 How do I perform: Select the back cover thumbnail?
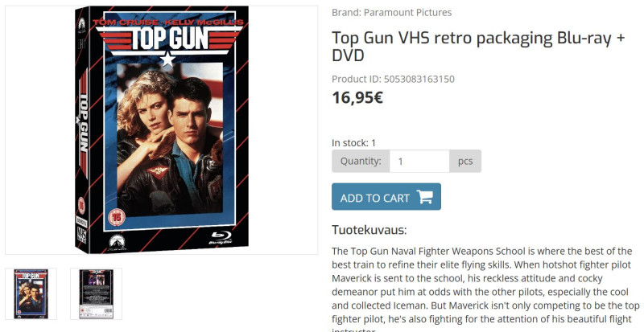96,294
